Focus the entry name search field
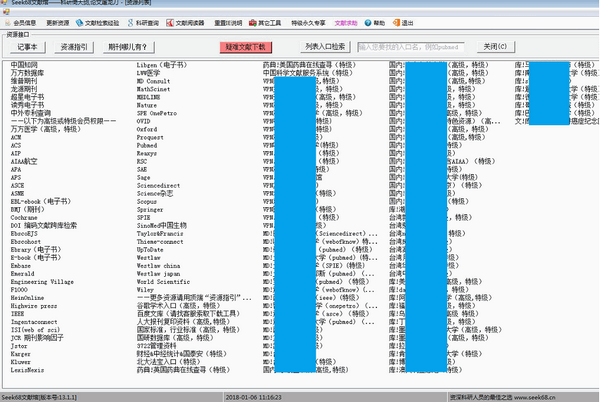This screenshot has width=600, height=402. coord(411,46)
